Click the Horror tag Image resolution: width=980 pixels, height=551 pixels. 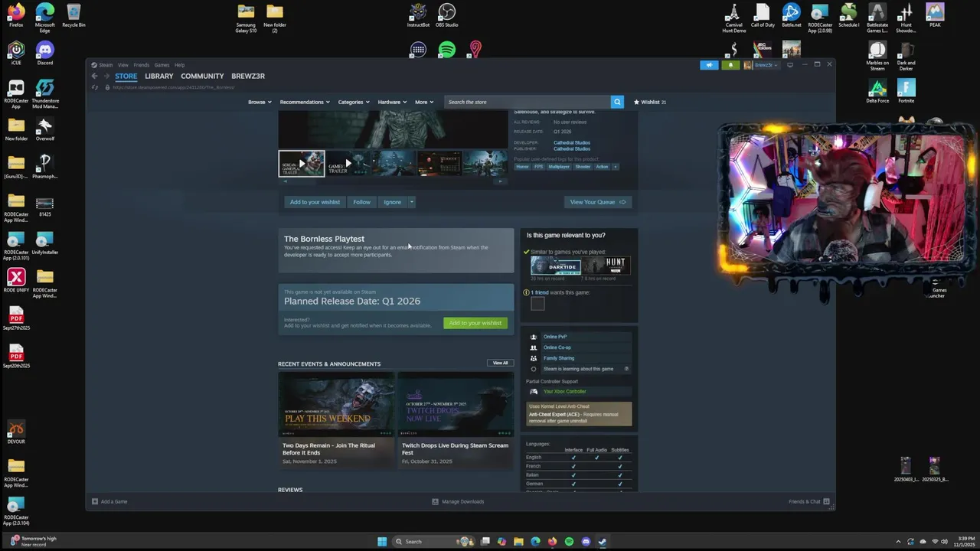[x=522, y=167]
